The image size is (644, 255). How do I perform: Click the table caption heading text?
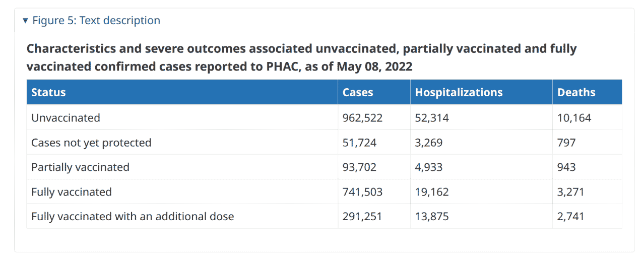[x=301, y=57]
